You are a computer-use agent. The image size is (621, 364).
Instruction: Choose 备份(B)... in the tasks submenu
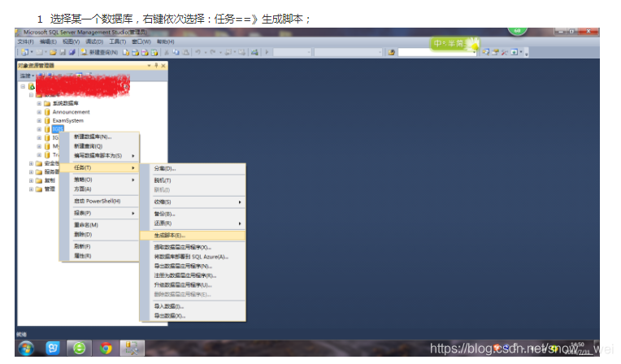[193, 214]
